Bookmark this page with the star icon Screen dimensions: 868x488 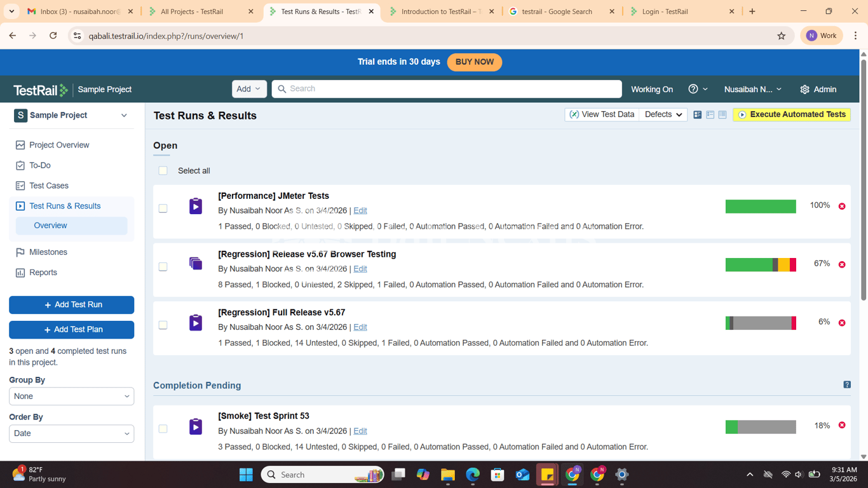click(782, 36)
